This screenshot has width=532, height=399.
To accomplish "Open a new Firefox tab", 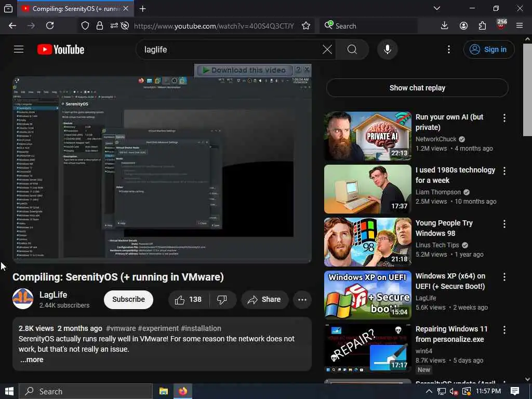I will (142, 9).
